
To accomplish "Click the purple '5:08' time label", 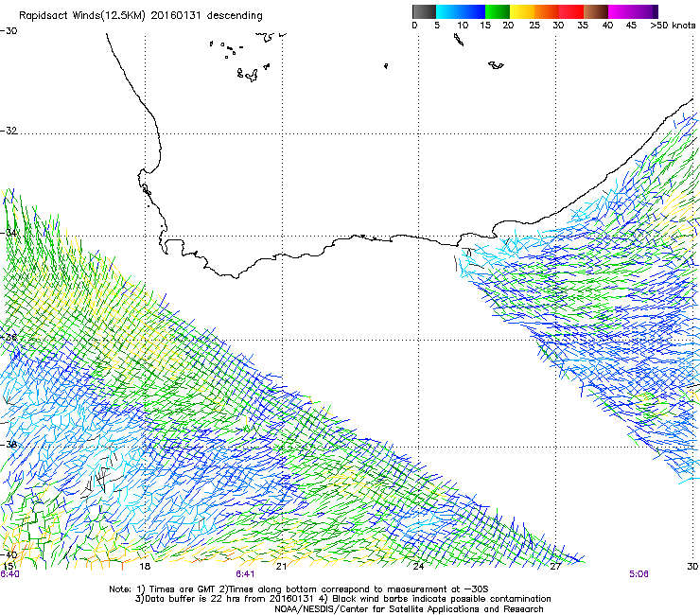I will pyautogui.click(x=639, y=574).
